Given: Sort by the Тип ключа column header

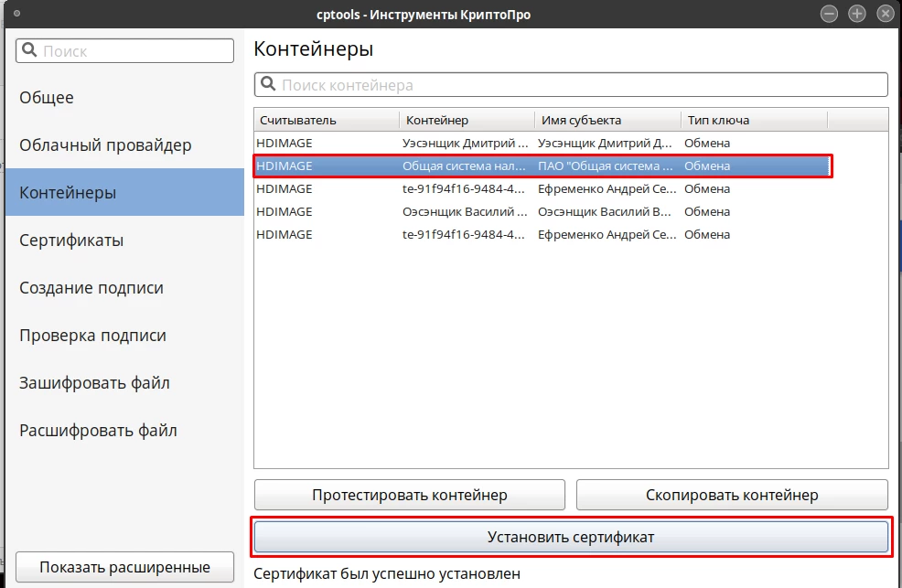Looking at the screenshot, I should click(x=755, y=120).
